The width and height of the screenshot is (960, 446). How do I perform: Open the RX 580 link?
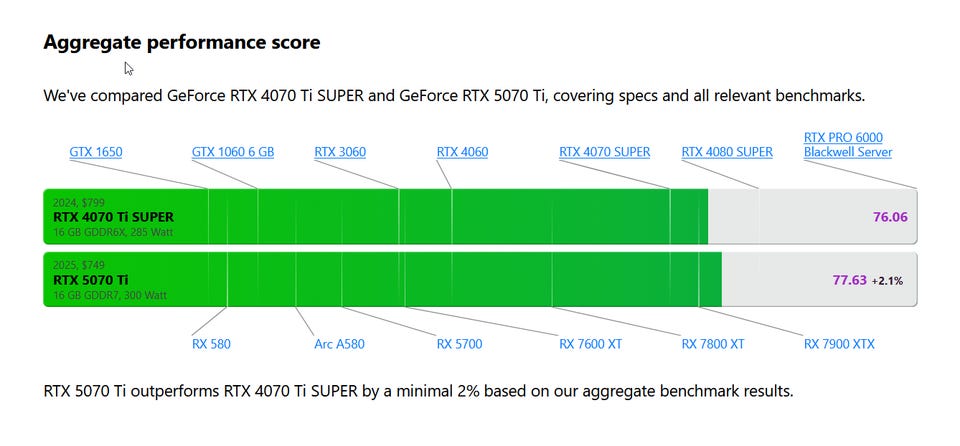[x=211, y=344]
